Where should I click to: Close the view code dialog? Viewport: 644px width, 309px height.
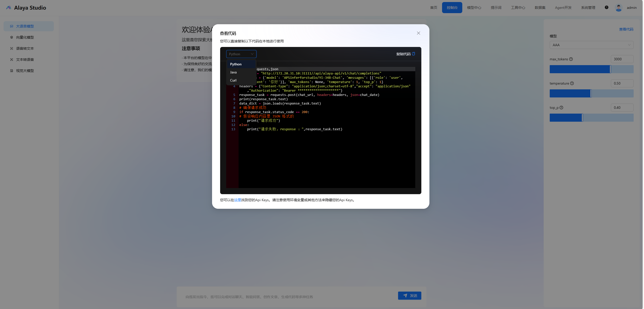coord(418,33)
